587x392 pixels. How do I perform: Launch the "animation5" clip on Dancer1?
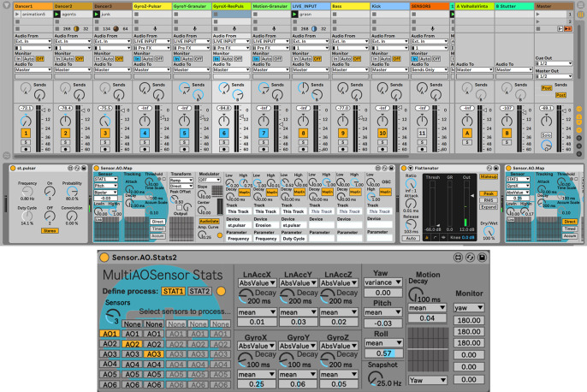pyautogui.click(x=17, y=15)
